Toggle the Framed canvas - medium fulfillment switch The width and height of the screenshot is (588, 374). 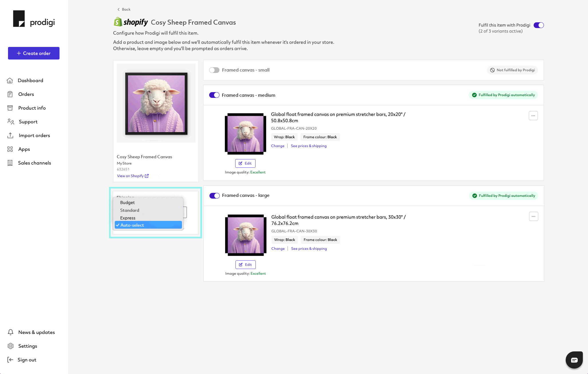214,95
